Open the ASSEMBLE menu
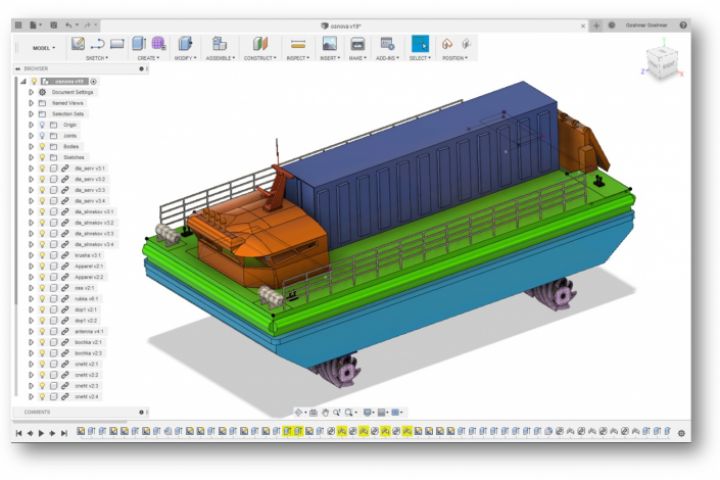Screen dimensions: 720x480 [220, 58]
